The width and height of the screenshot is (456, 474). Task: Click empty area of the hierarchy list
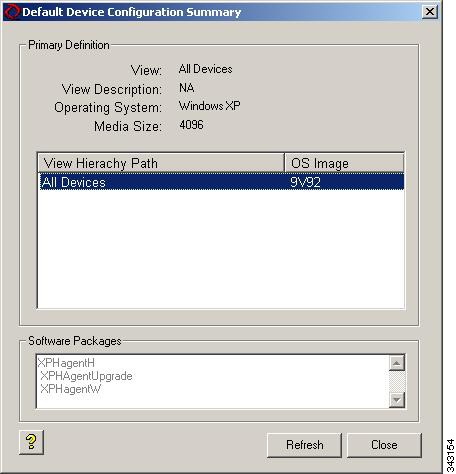tap(222, 250)
